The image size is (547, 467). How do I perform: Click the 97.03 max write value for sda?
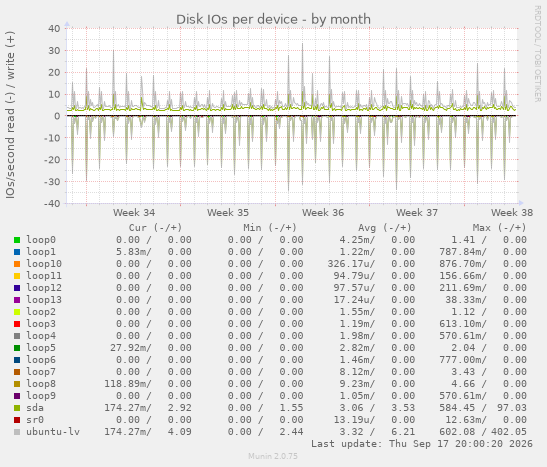click(512, 408)
